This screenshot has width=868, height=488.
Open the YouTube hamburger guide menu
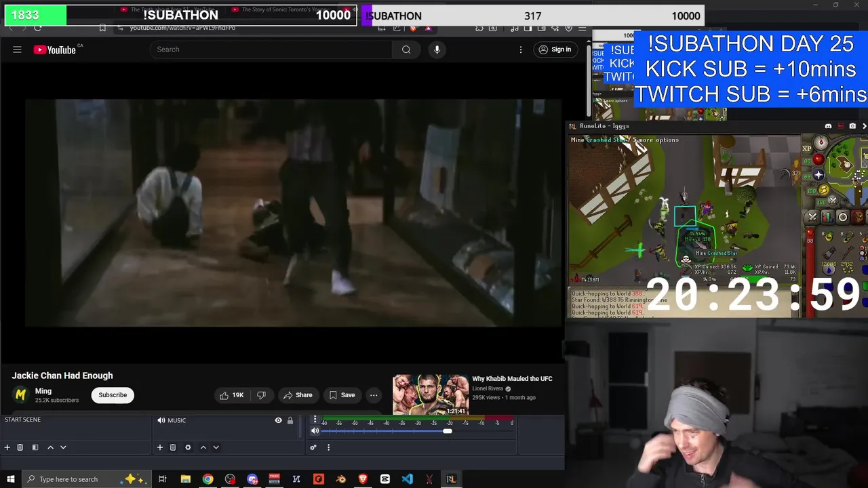pyautogui.click(x=17, y=49)
